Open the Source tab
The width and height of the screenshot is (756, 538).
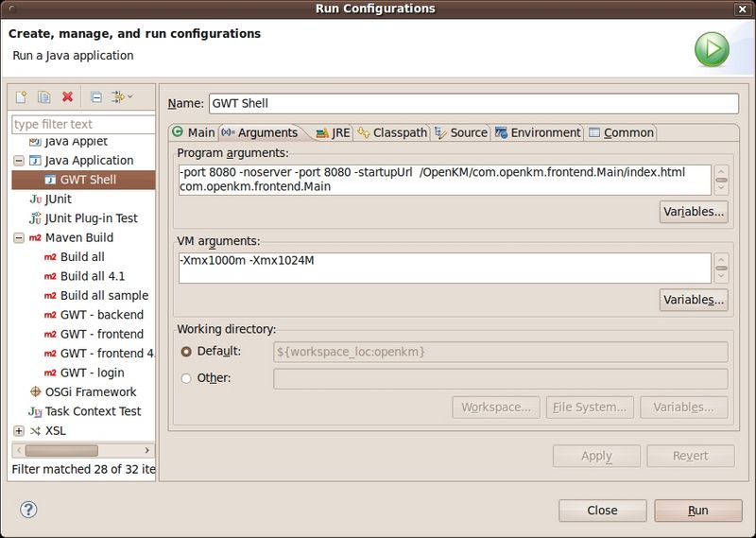[461, 132]
